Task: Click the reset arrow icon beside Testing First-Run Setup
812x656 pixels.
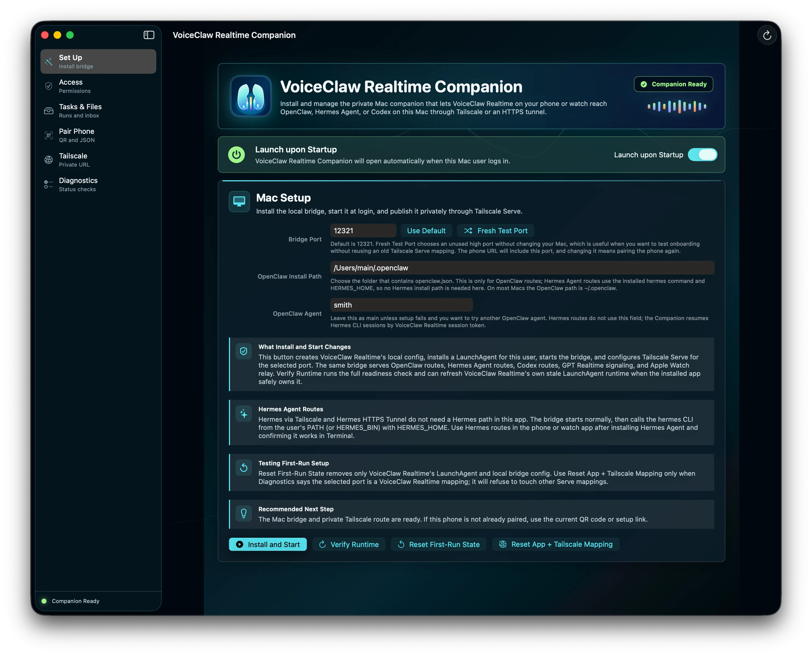Action: click(244, 468)
